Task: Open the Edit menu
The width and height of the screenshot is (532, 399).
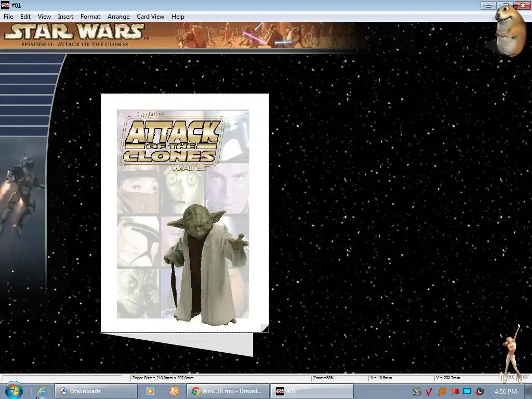Action: 25,17
